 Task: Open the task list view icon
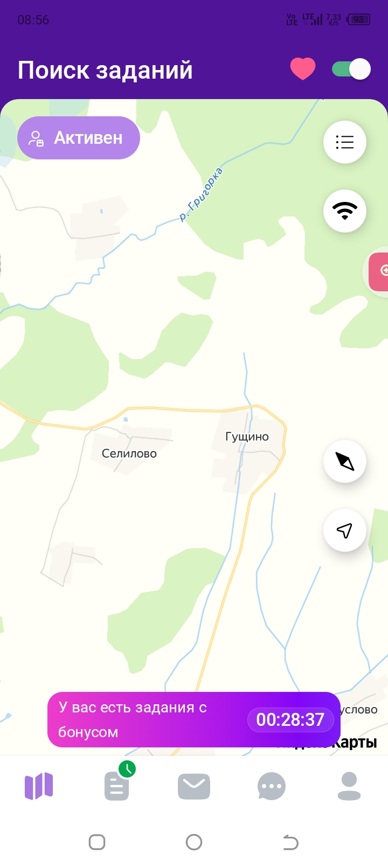[345, 142]
